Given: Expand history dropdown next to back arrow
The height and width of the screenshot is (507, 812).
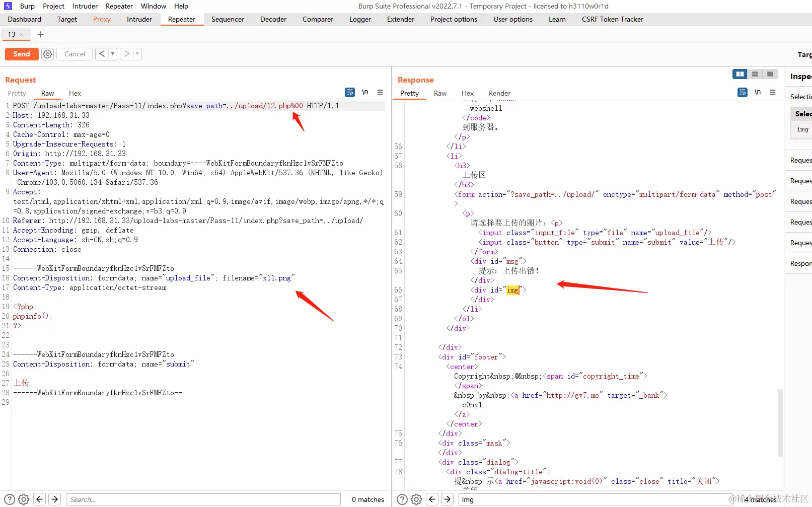Looking at the screenshot, I should (113, 54).
